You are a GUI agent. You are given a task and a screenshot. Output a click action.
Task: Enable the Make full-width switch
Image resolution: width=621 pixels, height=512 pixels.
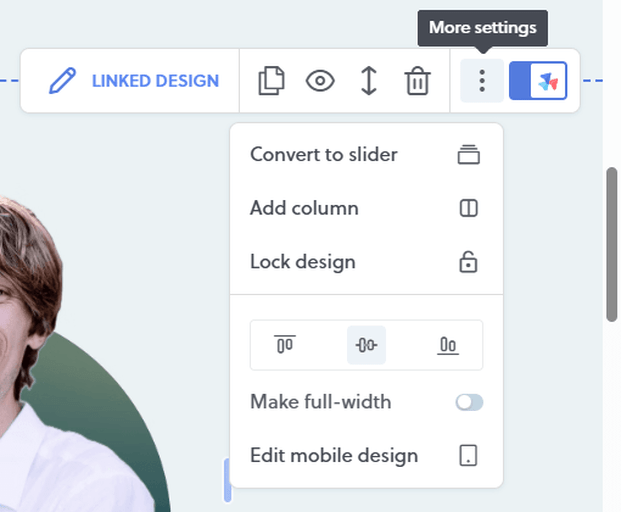coord(468,402)
